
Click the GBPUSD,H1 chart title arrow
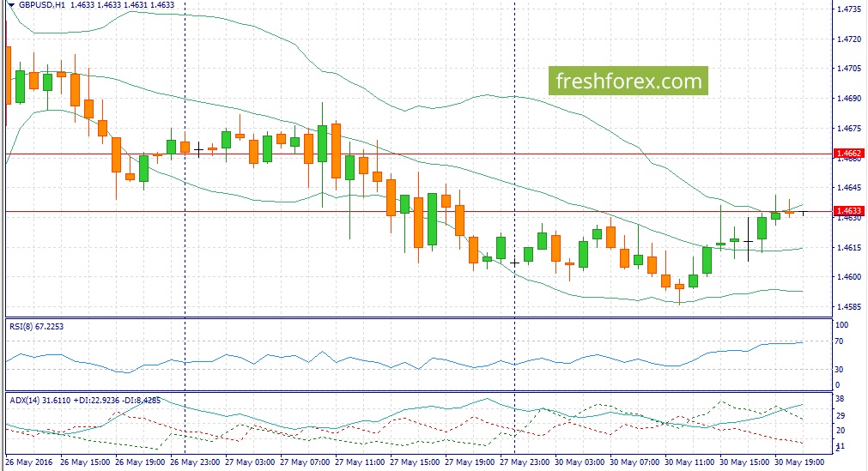pos(11,5)
